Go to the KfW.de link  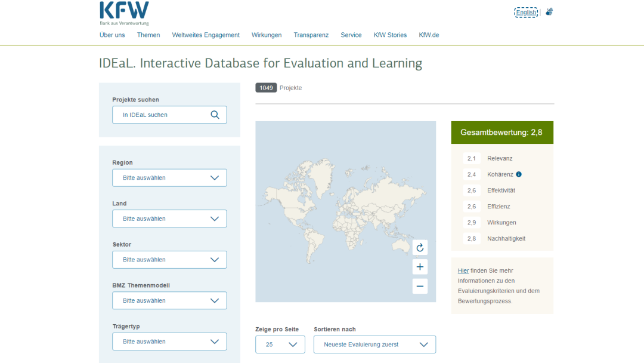pyautogui.click(x=429, y=35)
